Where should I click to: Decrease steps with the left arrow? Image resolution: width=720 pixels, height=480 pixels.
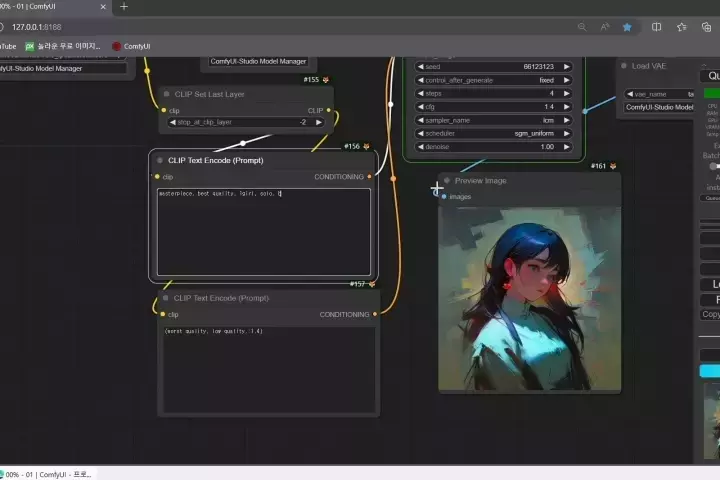(x=420, y=93)
